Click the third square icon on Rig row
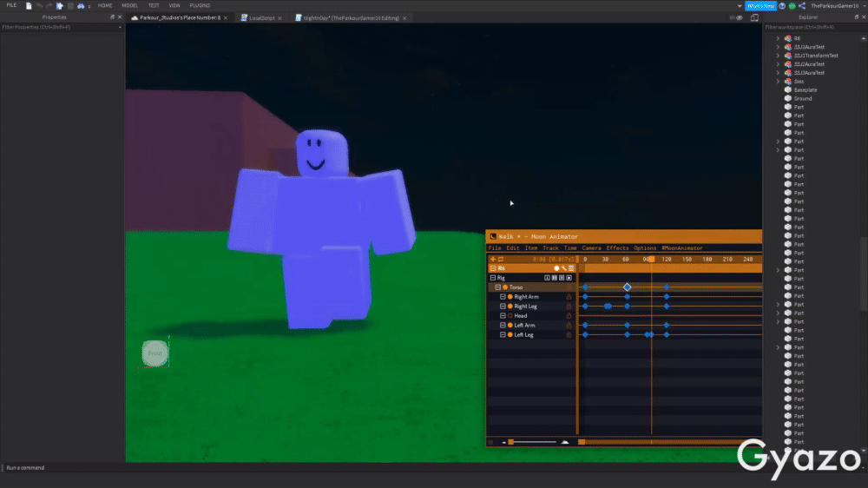Screen dimensions: 868x488 [562, 278]
